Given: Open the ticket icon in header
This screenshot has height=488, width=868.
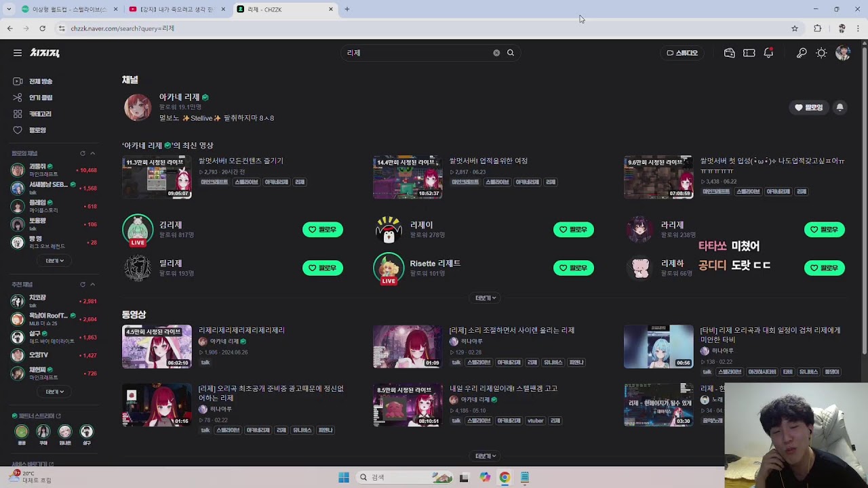Looking at the screenshot, I should [x=749, y=53].
